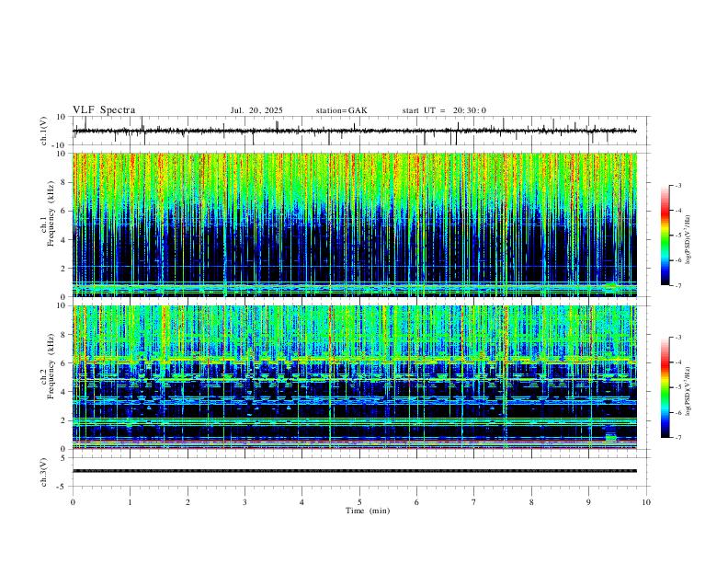Click the "3" tick on Time axis

tap(245, 502)
